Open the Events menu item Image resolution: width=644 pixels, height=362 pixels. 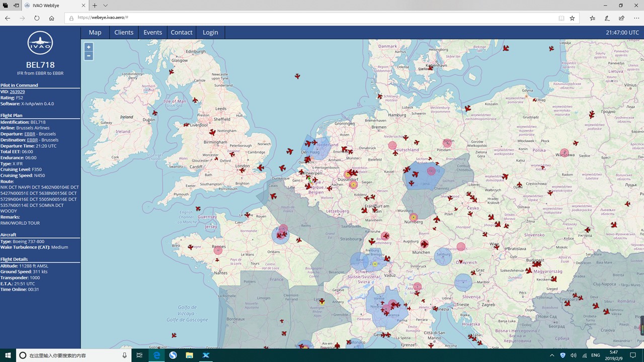153,32
